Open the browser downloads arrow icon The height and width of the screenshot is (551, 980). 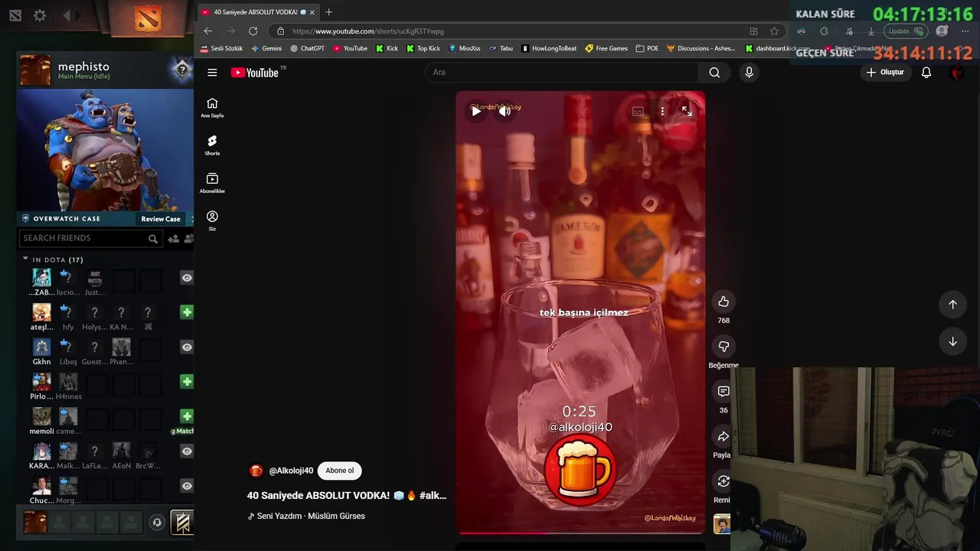point(871,31)
